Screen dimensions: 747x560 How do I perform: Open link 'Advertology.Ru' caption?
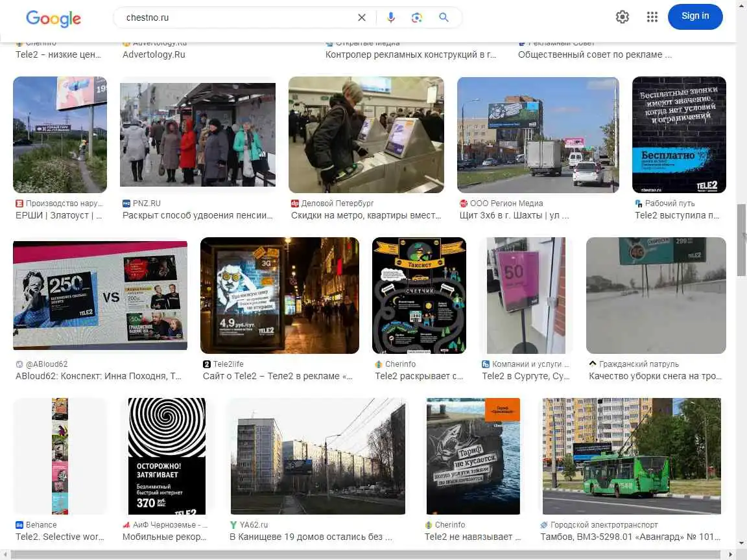(x=154, y=54)
